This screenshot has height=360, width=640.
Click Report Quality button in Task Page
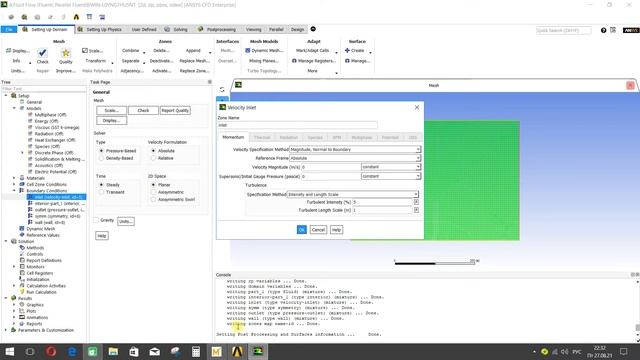pyautogui.click(x=175, y=111)
